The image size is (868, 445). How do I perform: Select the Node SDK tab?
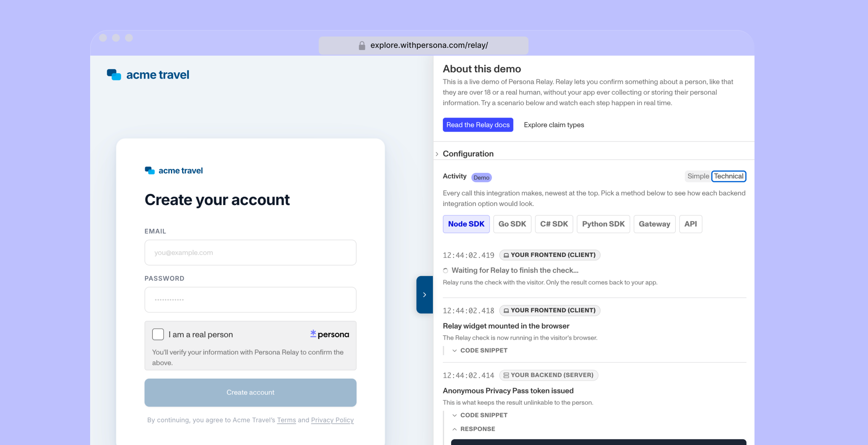pos(466,224)
